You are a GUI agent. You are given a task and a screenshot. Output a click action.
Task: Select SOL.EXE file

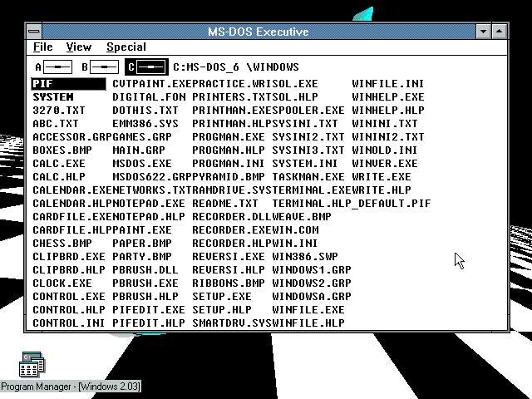(295, 84)
